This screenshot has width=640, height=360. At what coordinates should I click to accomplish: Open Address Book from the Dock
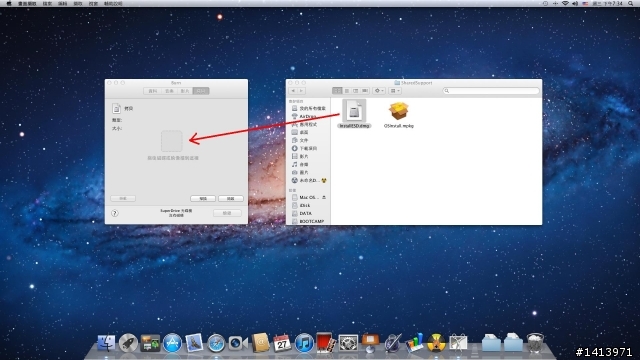pos(260,343)
